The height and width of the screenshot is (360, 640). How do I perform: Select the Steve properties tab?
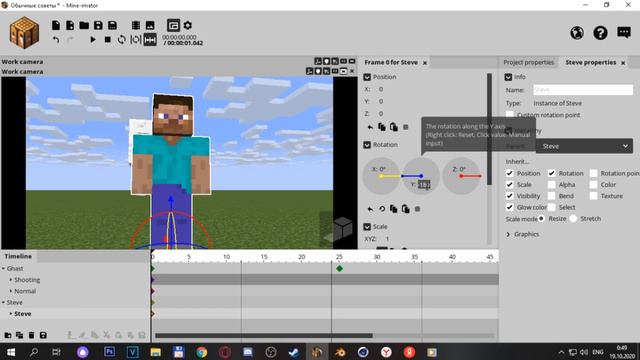(591, 62)
